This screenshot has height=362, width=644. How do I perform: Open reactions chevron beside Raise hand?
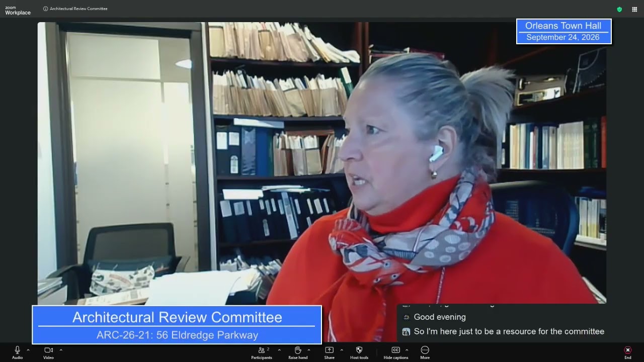[309, 350]
